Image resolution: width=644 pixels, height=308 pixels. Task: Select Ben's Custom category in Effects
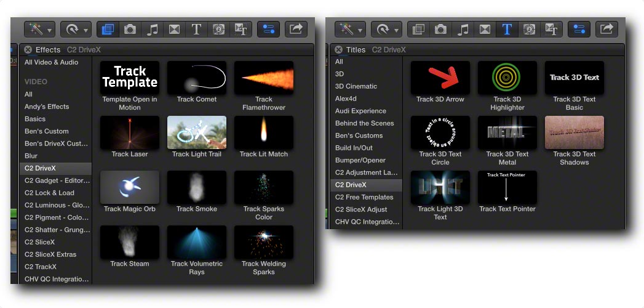tap(46, 131)
